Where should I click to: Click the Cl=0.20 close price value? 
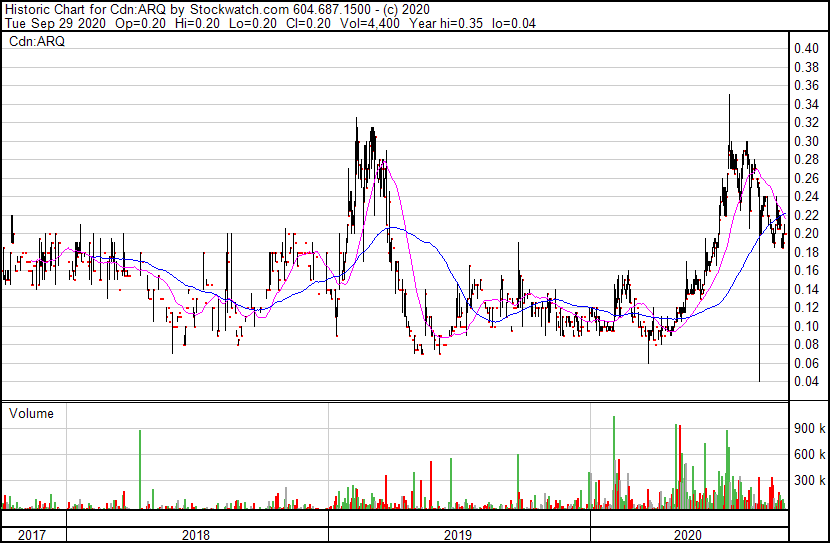308,24
